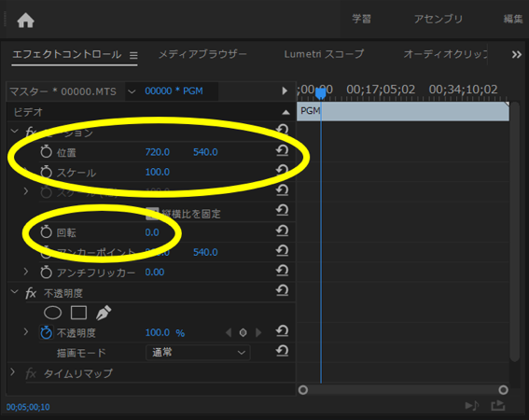Image resolution: width=529 pixels, height=420 pixels.
Task: Create an ellipse opacity mask
Action: (x=52, y=313)
